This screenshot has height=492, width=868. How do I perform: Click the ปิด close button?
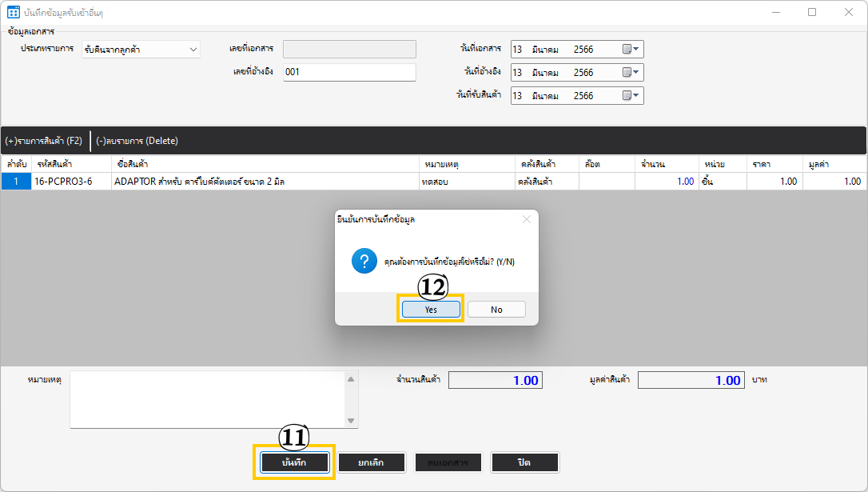pyautogui.click(x=524, y=462)
